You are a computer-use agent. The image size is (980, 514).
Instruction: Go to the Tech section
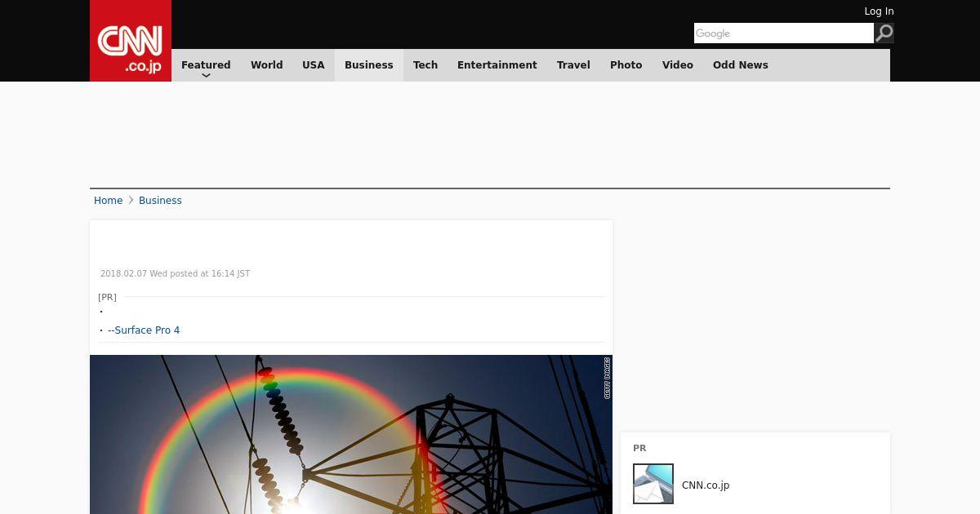tap(425, 65)
